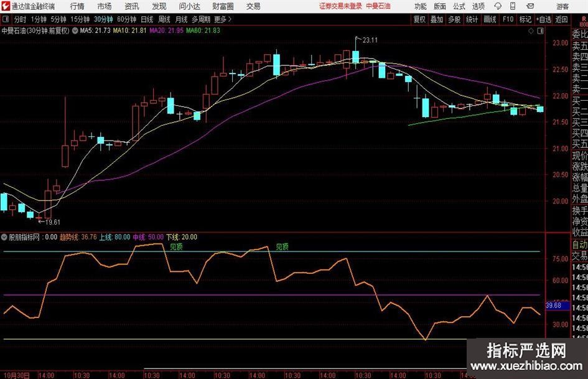Open the 功能 menu
This screenshot has height=379, width=588.
coord(421,6)
